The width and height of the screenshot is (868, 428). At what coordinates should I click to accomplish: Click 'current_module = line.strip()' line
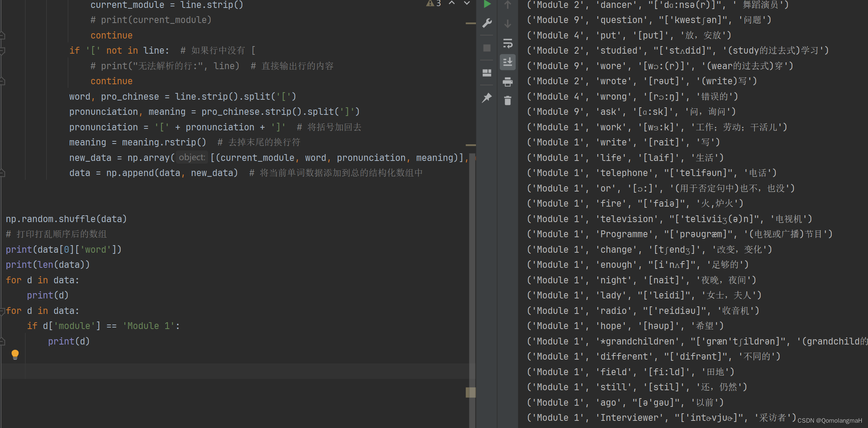[x=167, y=5]
